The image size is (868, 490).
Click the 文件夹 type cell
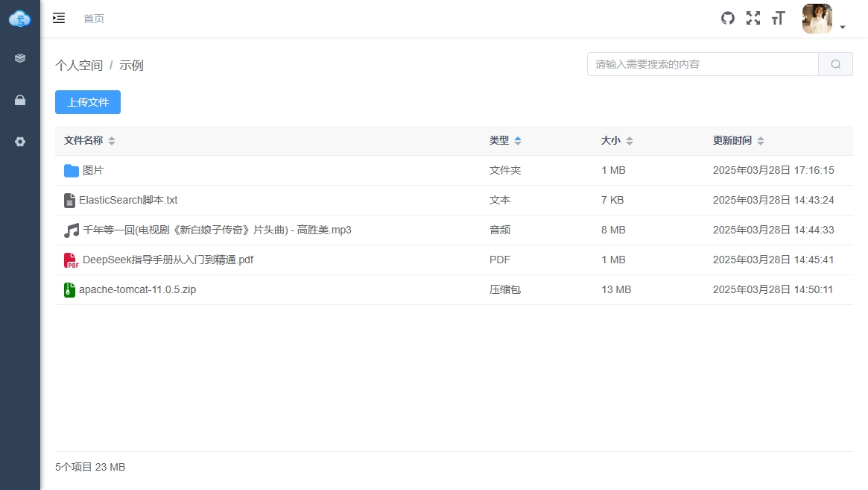click(x=505, y=170)
